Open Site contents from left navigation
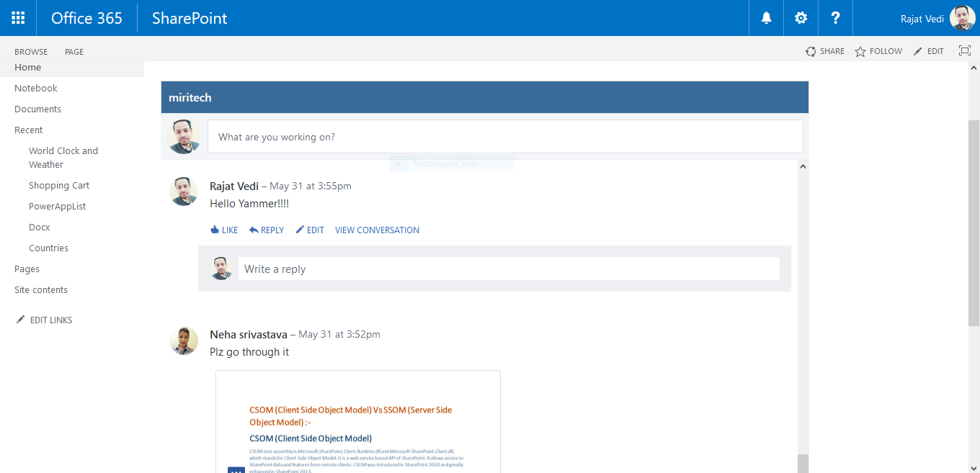 point(40,289)
